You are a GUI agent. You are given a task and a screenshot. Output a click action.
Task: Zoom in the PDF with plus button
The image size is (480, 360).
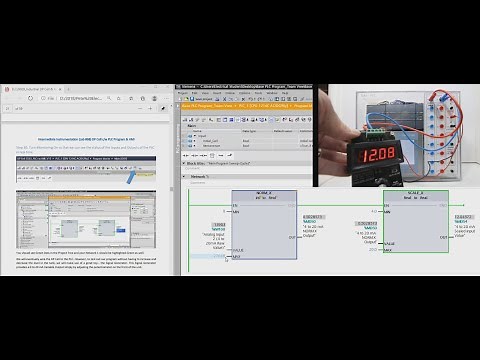150,108
